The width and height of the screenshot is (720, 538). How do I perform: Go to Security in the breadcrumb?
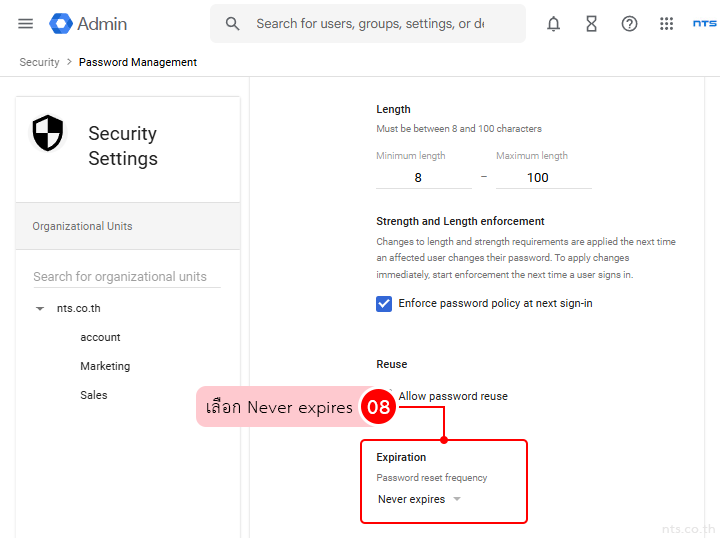click(x=40, y=62)
